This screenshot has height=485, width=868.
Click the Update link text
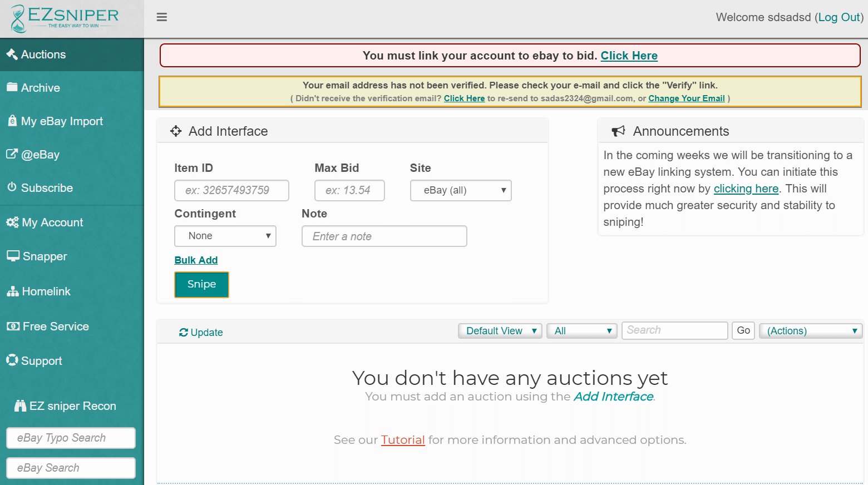click(x=206, y=332)
